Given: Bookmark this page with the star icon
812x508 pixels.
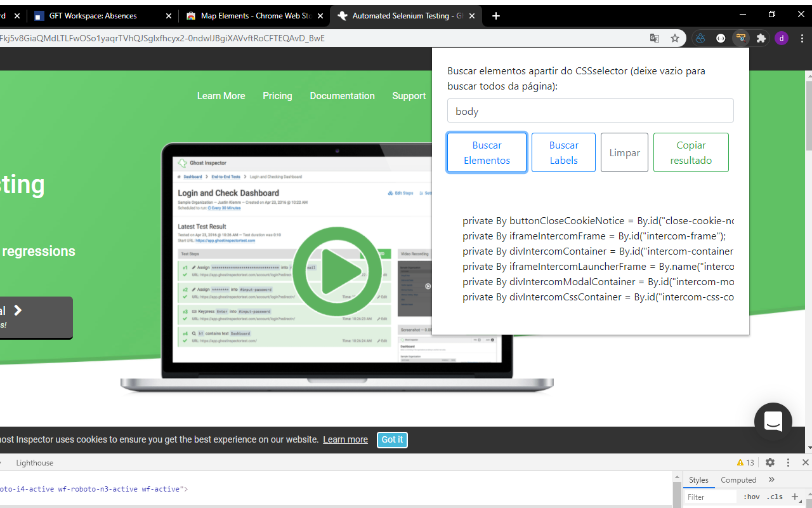Looking at the screenshot, I should tap(675, 38).
